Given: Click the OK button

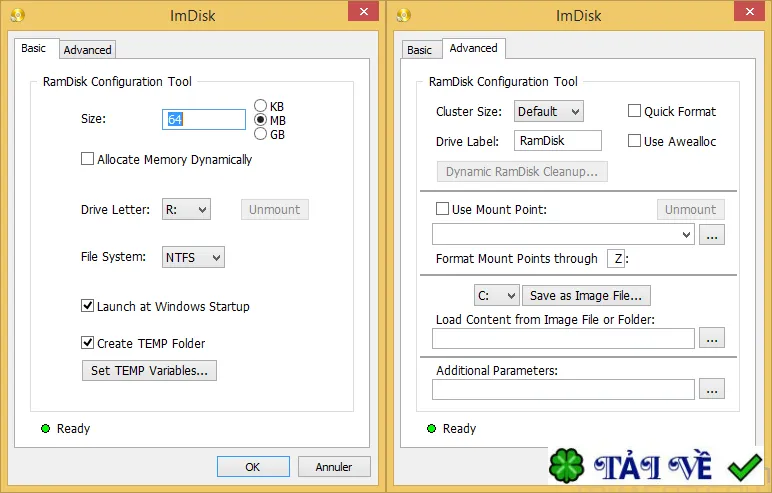Looking at the screenshot, I should [x=253, y=466].
